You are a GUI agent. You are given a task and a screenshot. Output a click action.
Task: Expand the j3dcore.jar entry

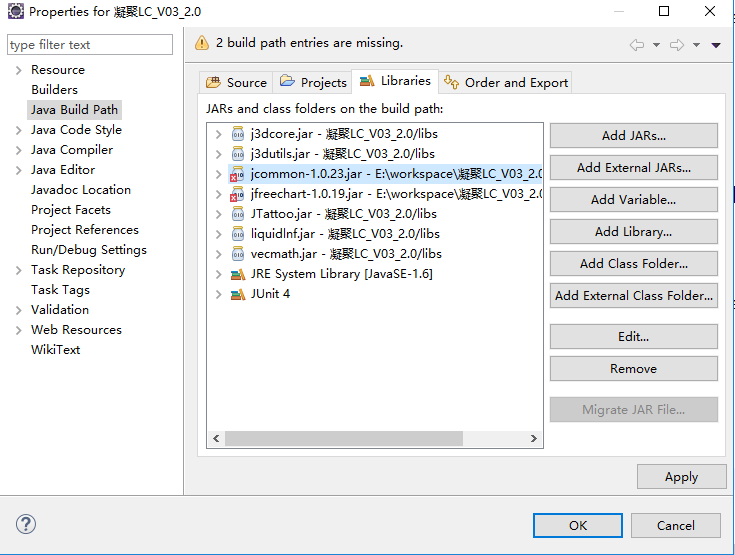click(218, 135)
